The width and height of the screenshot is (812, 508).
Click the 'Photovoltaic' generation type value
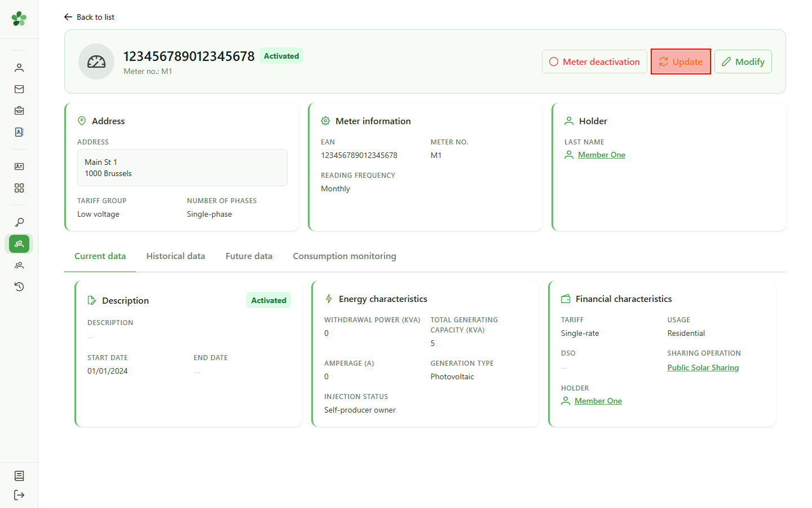(452, 376)
